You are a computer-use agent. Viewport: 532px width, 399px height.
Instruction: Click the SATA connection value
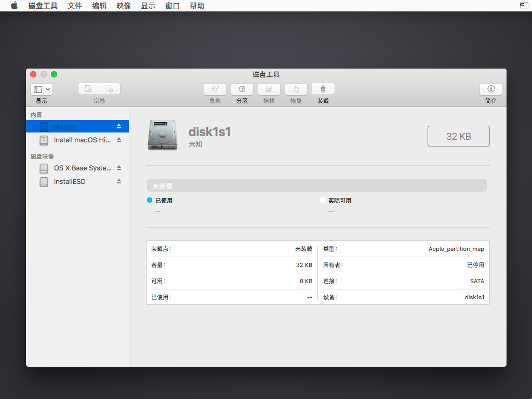tap(477, 281)
